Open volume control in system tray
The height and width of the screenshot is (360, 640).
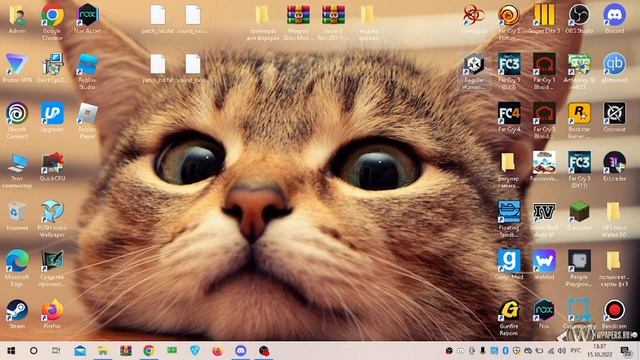(562, 351)
